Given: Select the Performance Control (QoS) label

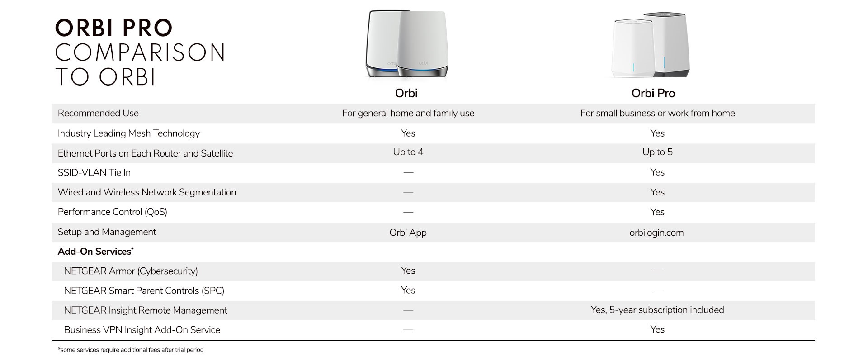Looking at the screenshot, I should [x=112, y=212].
